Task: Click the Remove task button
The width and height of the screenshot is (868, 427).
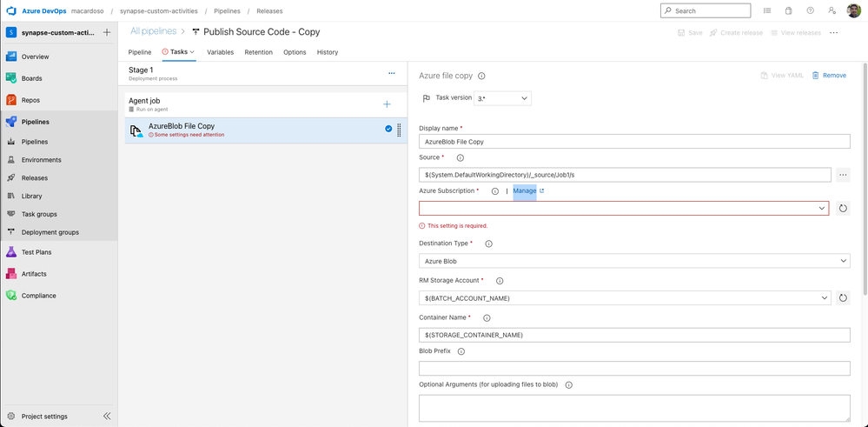Action: [x=829, y=76]
